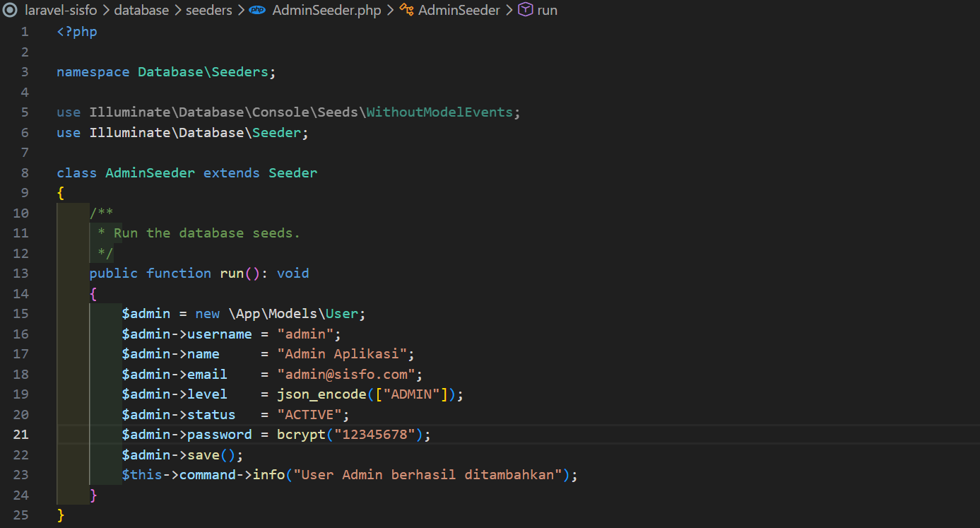Click AdminSeeder in the class declaration
The width and height of the screenshot is (980, 528).
[150, 172]
